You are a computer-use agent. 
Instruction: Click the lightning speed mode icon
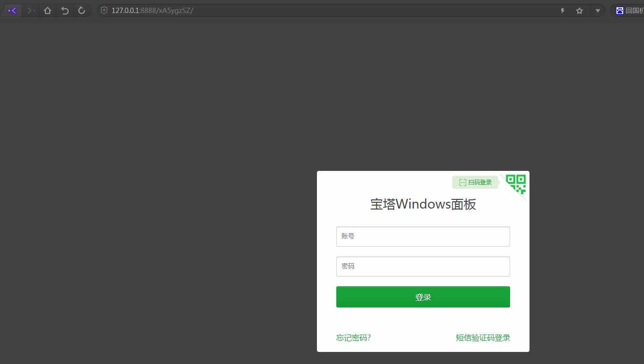(x=562, y=11)
